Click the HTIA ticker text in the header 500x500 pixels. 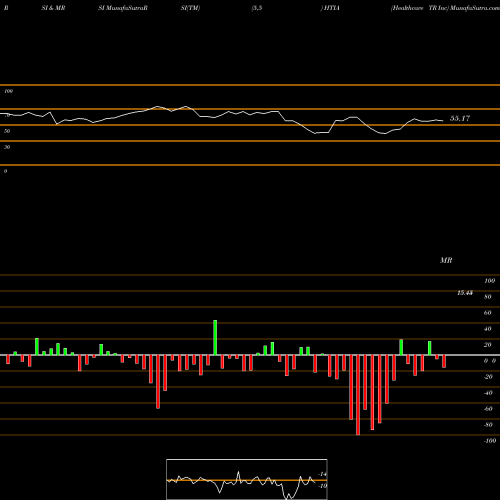(331, 8)
